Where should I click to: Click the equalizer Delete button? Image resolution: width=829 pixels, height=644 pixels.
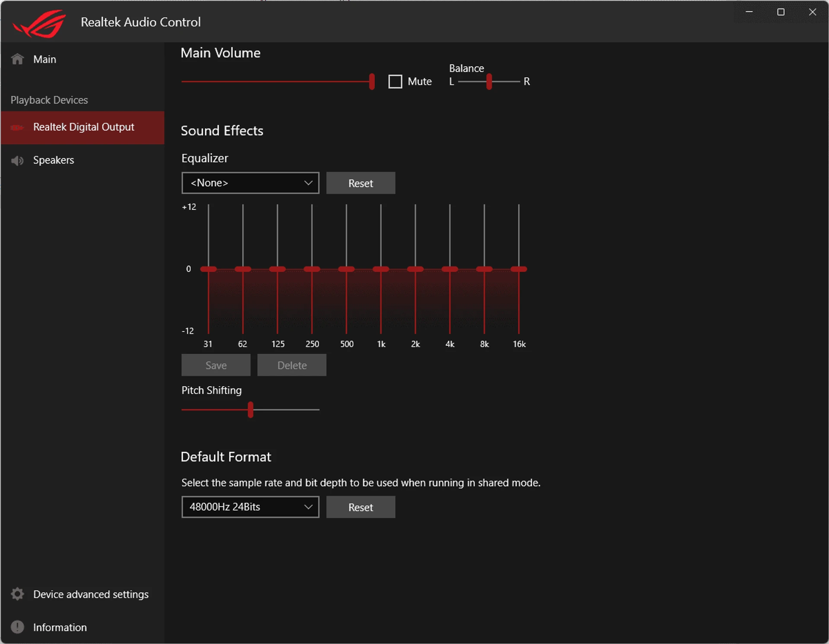click(x=292, y=365)
